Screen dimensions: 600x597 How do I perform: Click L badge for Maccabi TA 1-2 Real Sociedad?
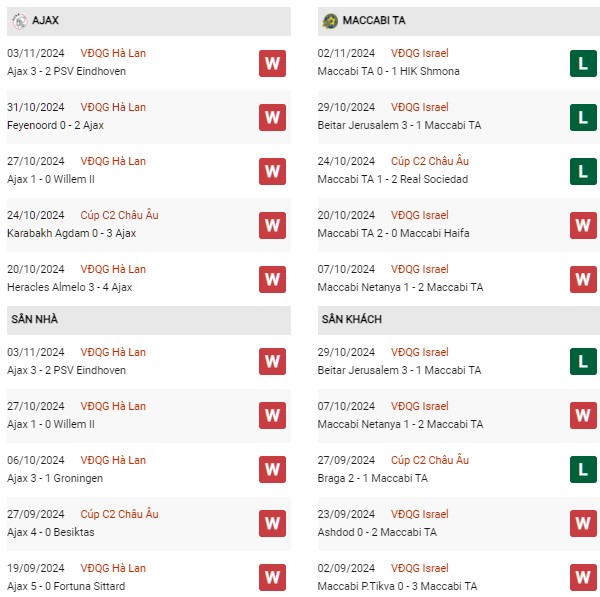pos(583,171)
